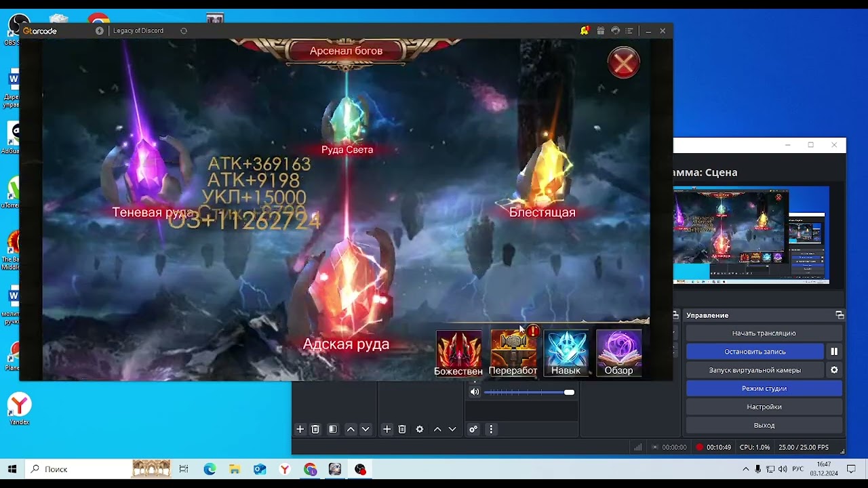Open the gift box icon in Gtarcade
This screenshot has width=868, height=488.
pyautogui.click(x=600, y=30)
